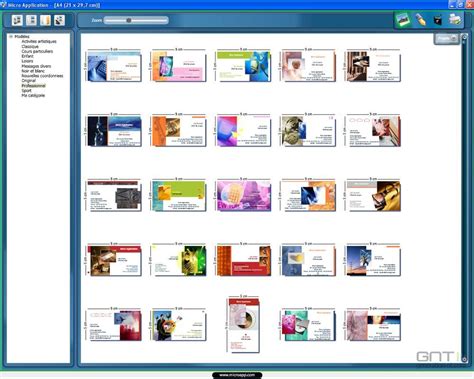Open the gray dropdown button above the scrollbar
This screenshot has width=474, height=379.
[x=446, y=38]
